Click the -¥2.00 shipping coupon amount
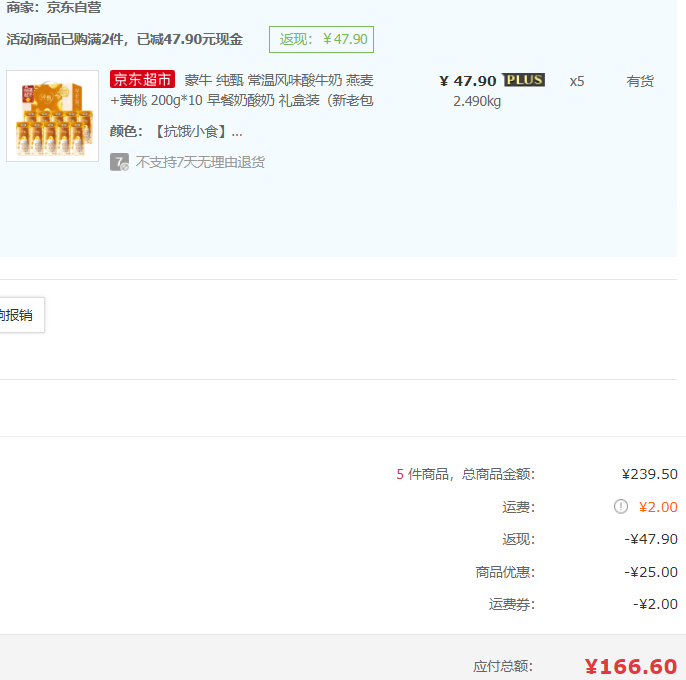Screen dimensions: 686x680 [655, 604]
